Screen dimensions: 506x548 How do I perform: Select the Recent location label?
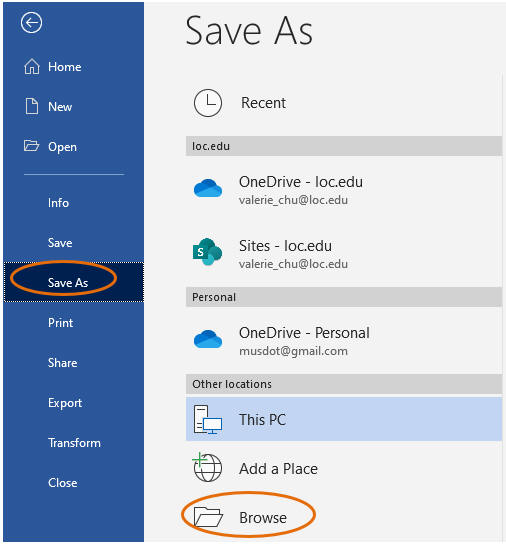263,103
